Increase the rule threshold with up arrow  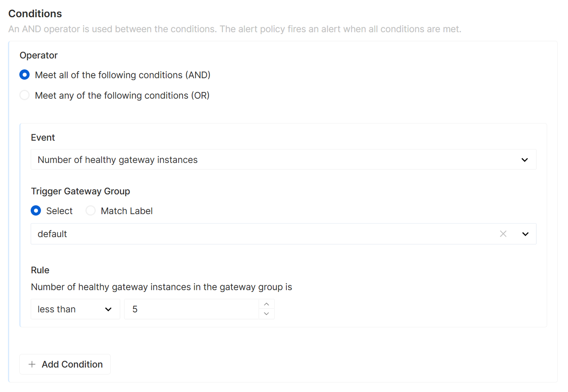pos(267,304)
